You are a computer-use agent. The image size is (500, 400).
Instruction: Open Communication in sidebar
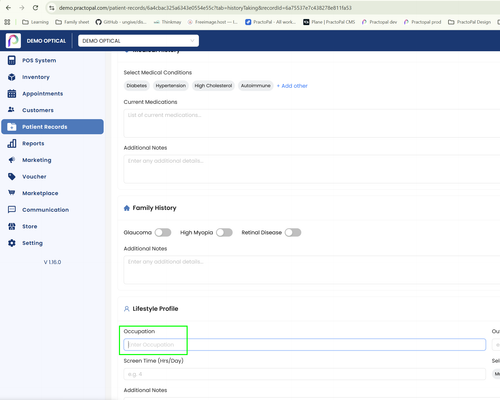pos(52,210)
